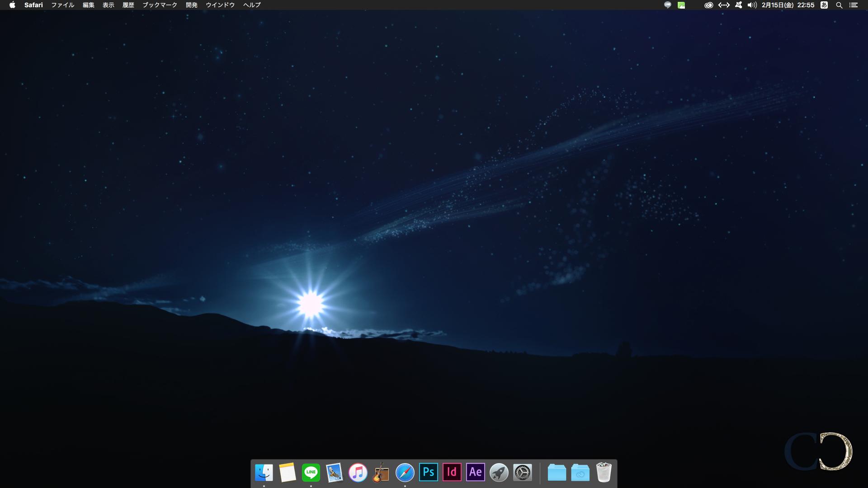Viewport: 868px width, 488px height.
Task: Open Finder from the Dock
Action: point(264,473)
